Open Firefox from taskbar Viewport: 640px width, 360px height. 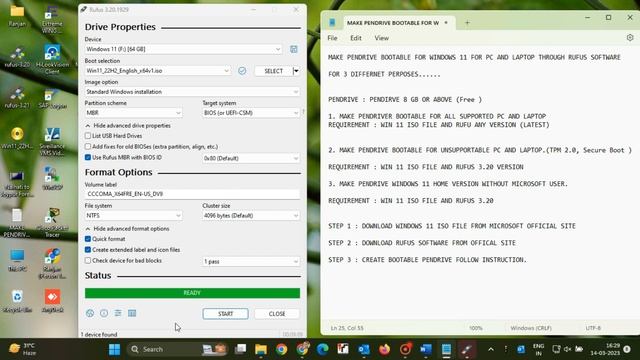point(384,349)
